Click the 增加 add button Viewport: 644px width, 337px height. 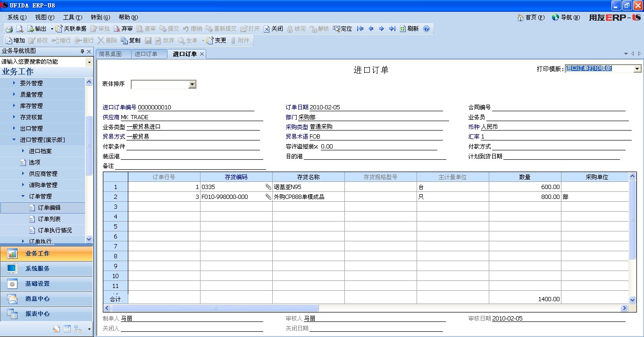coord(16,41)
